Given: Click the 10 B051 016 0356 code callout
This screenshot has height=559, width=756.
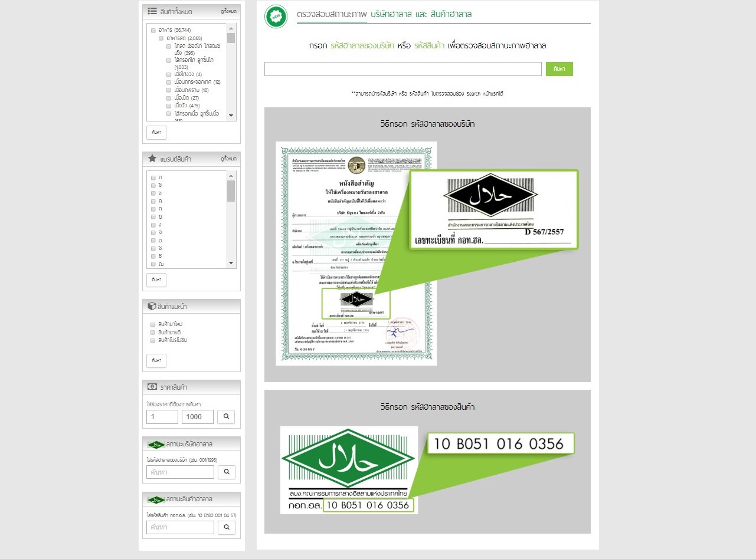Looking at the screenshot, I should tap(500, 443).
